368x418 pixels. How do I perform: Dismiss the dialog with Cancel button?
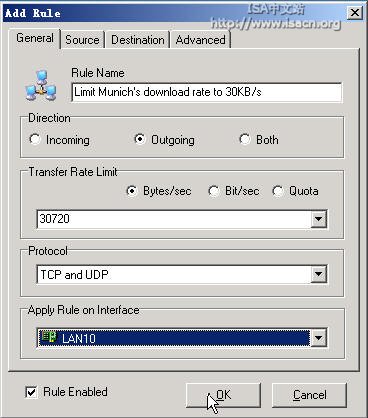click(x=310, y=395)
